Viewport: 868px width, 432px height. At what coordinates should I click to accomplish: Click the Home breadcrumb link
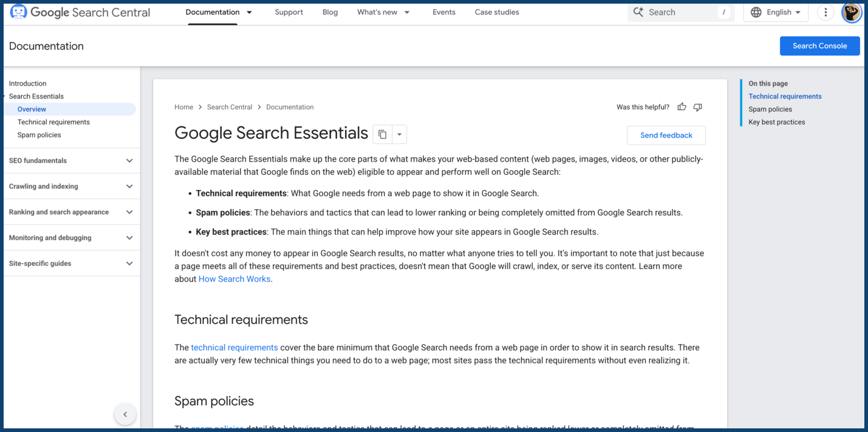click(x=183, y=107)
